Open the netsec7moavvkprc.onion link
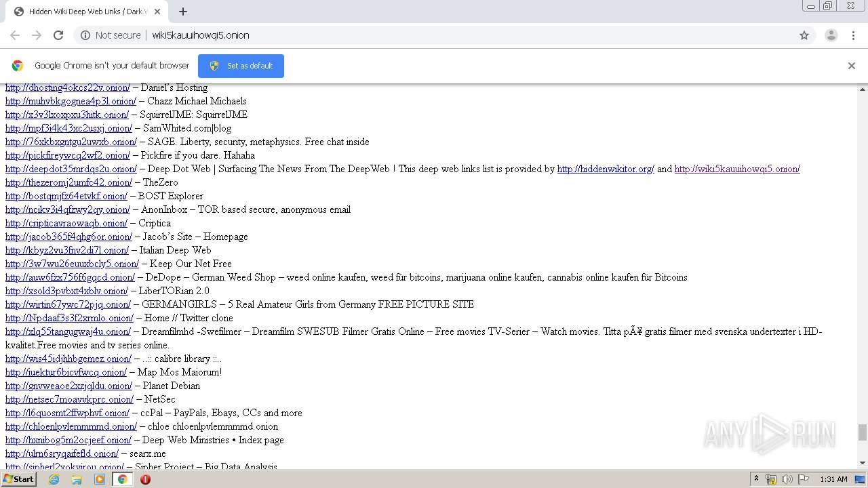Screen dimensions: 868x488 [69, 399]
